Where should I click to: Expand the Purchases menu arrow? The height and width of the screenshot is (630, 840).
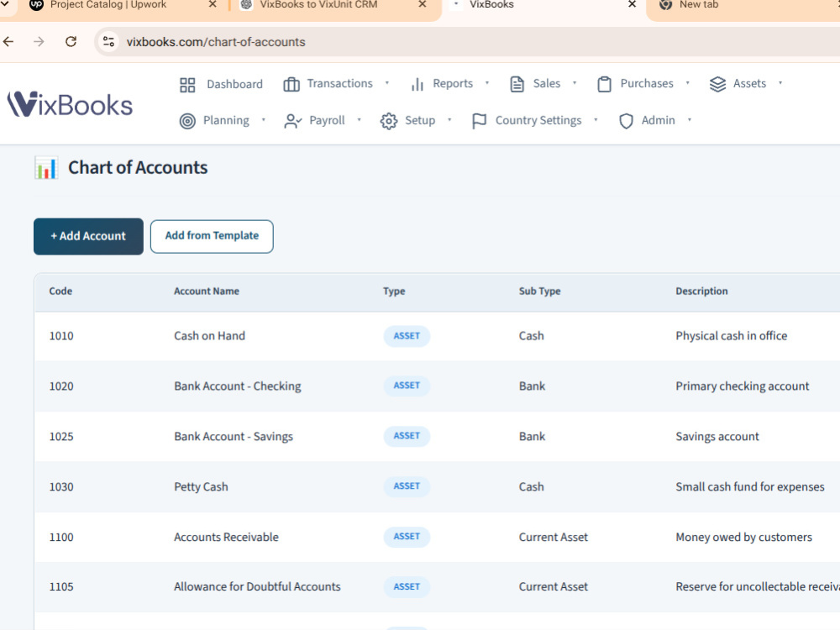[x=687, y=83]
